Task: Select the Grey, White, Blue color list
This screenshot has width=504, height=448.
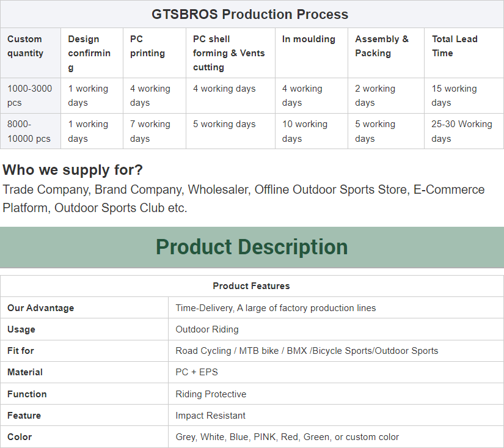Action: pyautogui.click(x=287, y=437)
